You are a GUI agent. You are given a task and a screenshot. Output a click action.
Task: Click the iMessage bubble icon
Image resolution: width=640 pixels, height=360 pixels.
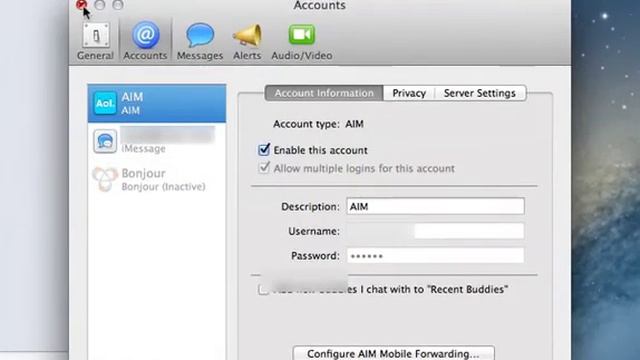pos(105,141)
